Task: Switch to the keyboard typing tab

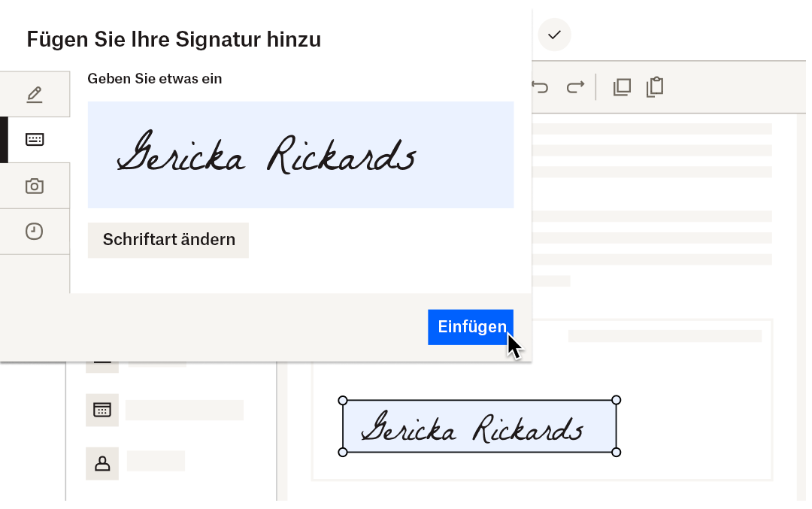Action: point(35,140)
